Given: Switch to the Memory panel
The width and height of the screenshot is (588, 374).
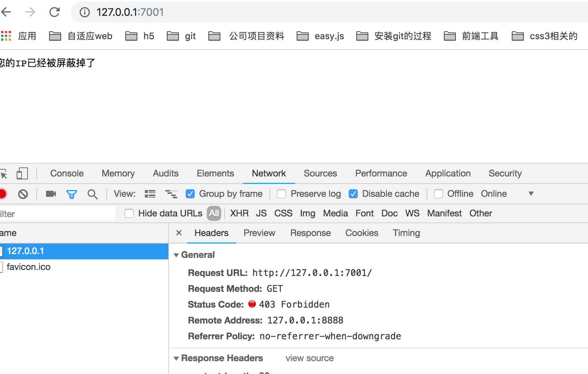Looking at the screenshot, I should (118, 173).
